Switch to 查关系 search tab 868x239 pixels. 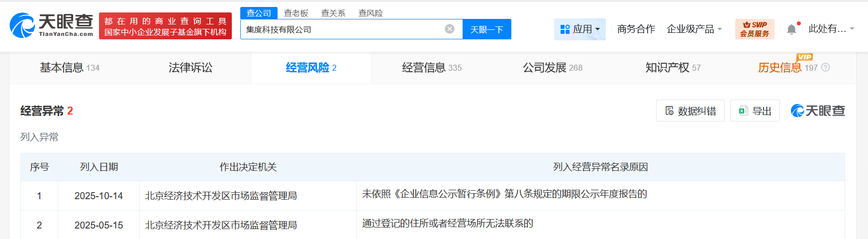click(x=333, y=13)
